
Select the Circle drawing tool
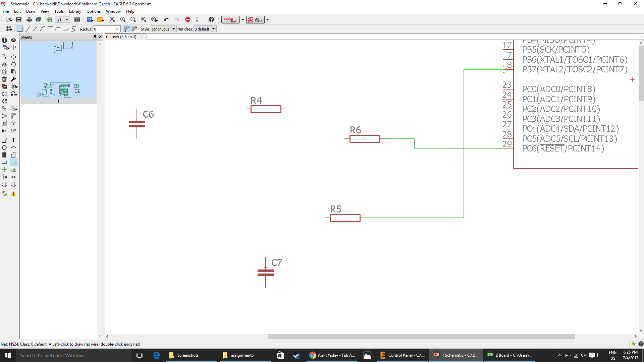click(4, 147)
